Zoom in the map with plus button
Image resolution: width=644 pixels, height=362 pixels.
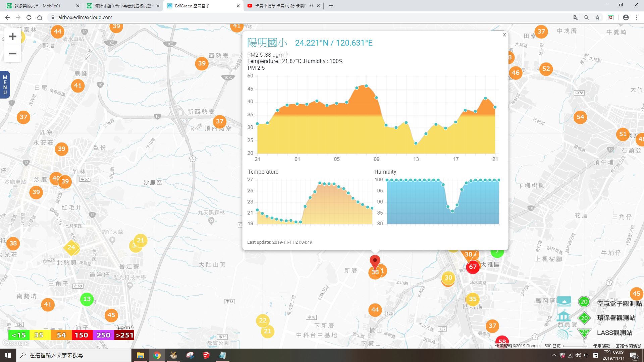coord(12,37)
